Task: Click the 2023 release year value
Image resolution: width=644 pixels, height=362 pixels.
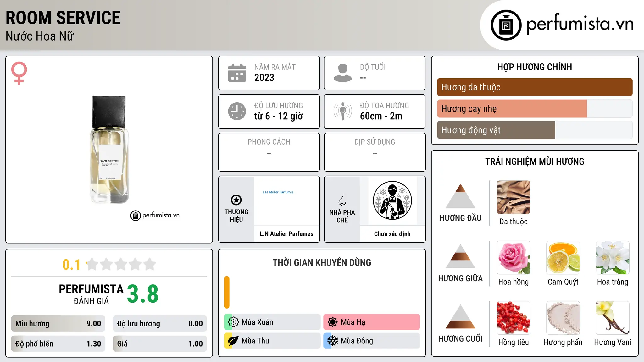Action: 264,78
